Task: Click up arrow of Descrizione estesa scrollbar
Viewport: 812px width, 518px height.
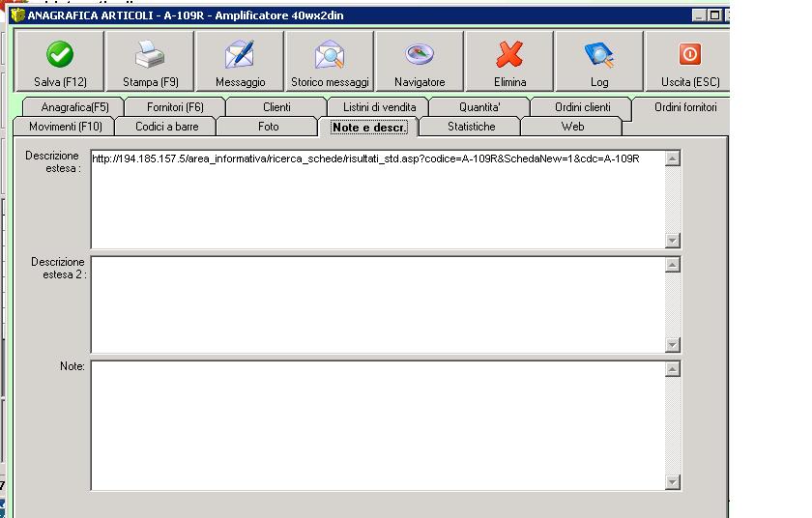Action: (672, 158)
